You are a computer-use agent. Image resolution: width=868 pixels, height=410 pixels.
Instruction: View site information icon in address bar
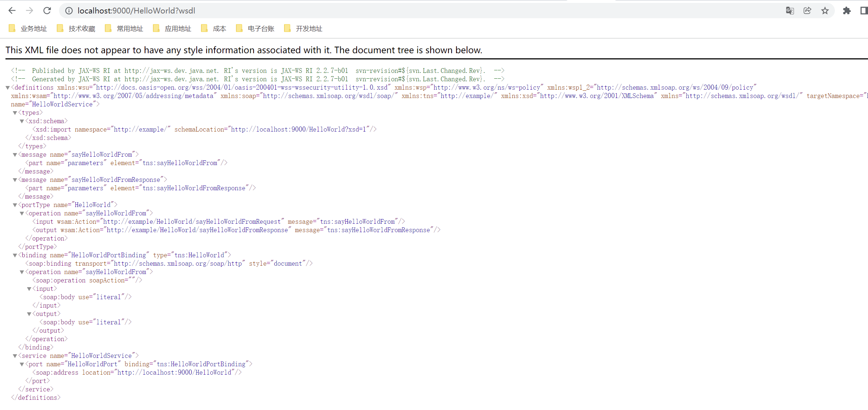pos(69,11)
